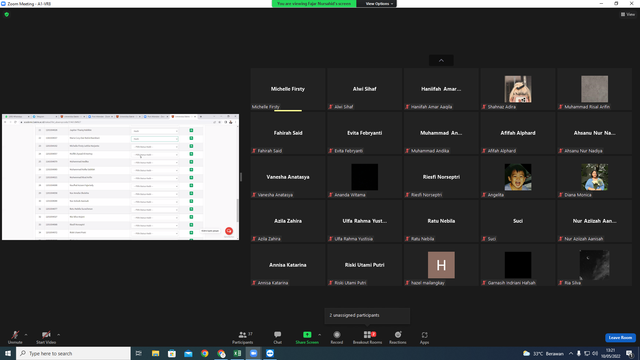Select Annisa Katarina's participant tile
The width and height of the screenshot is (640, 360).
(288, 265)
